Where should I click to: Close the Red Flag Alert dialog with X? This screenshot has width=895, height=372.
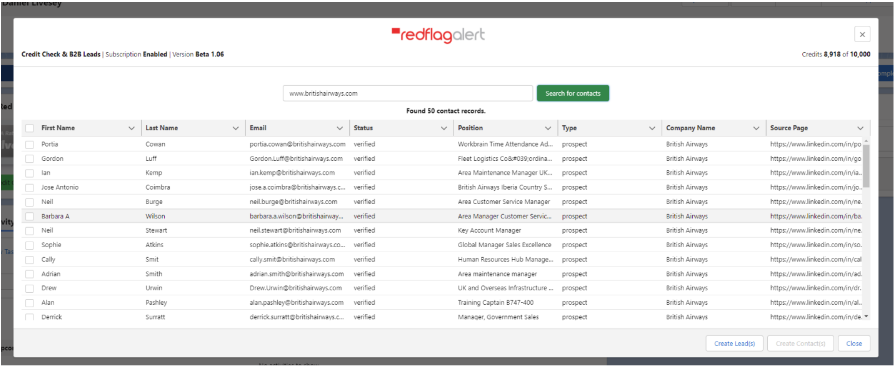tap(862, 34)
